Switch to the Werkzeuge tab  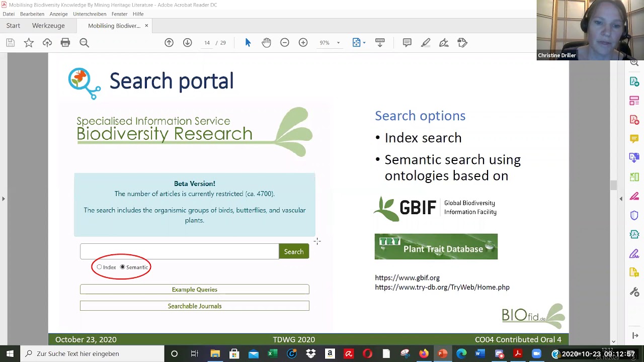coord(48,26)
